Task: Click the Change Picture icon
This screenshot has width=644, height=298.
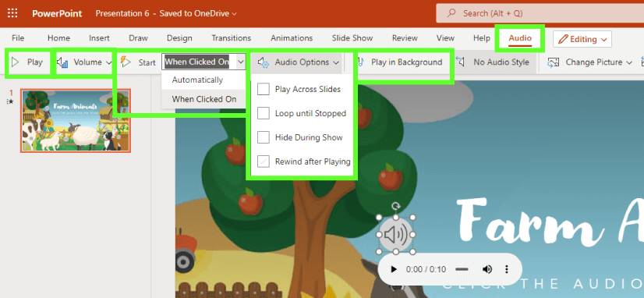Action: [554, 62]
